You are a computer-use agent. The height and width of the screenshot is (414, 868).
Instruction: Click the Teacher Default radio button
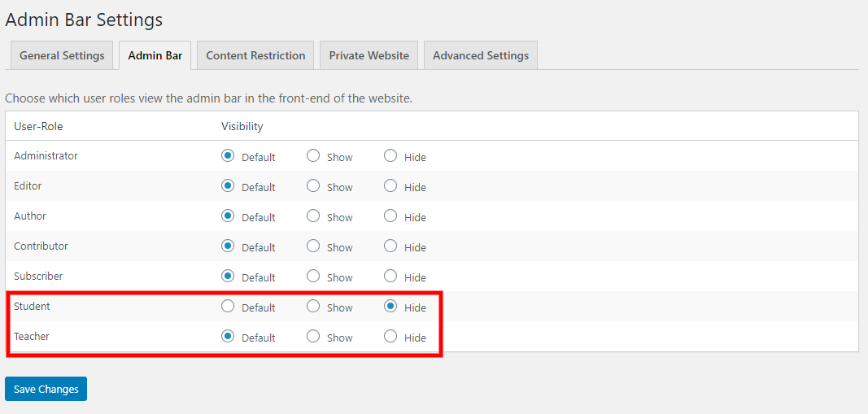click(x=227, y=336)
